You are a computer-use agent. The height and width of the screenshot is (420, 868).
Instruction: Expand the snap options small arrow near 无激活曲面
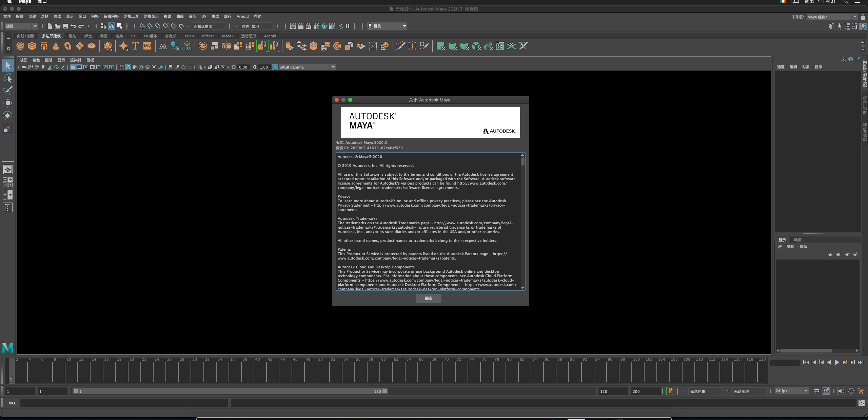189,26
